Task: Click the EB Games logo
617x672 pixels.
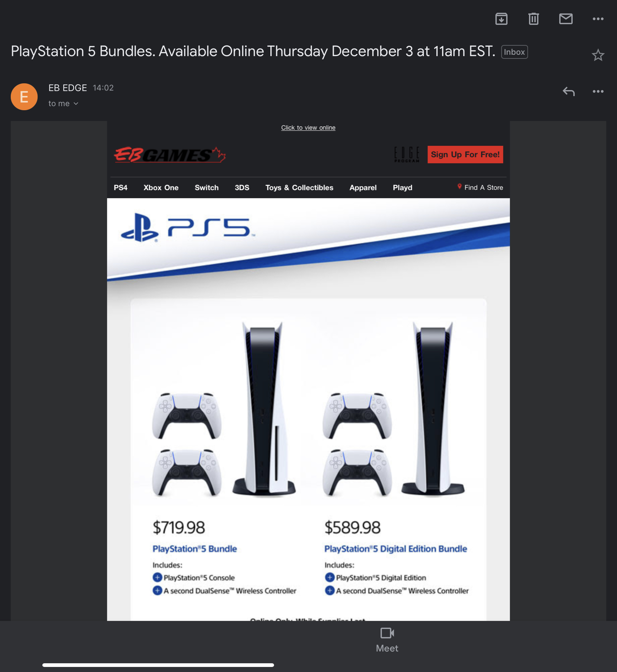Action: point(170,155)
